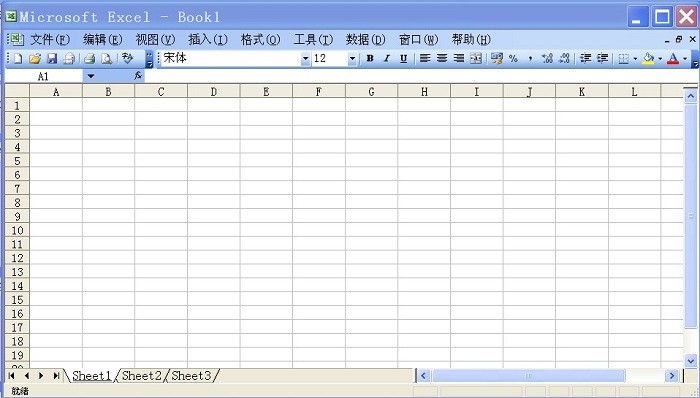Open the Borders style dropdown arrow

(x=635, y=58)
